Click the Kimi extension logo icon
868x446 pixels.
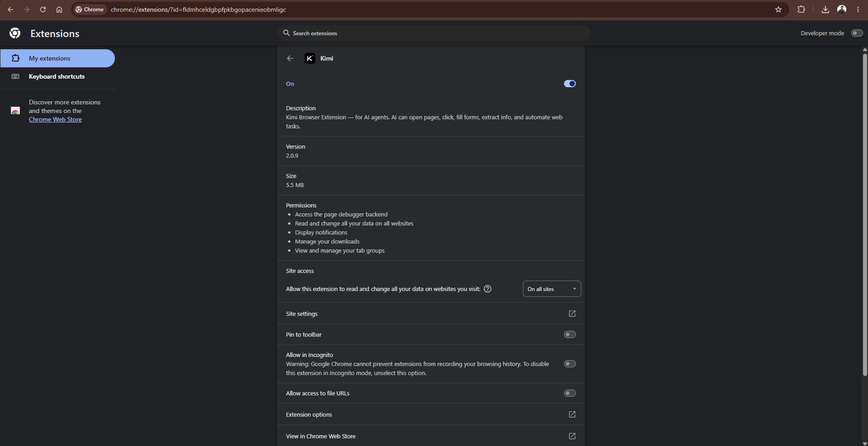(310, 58)
